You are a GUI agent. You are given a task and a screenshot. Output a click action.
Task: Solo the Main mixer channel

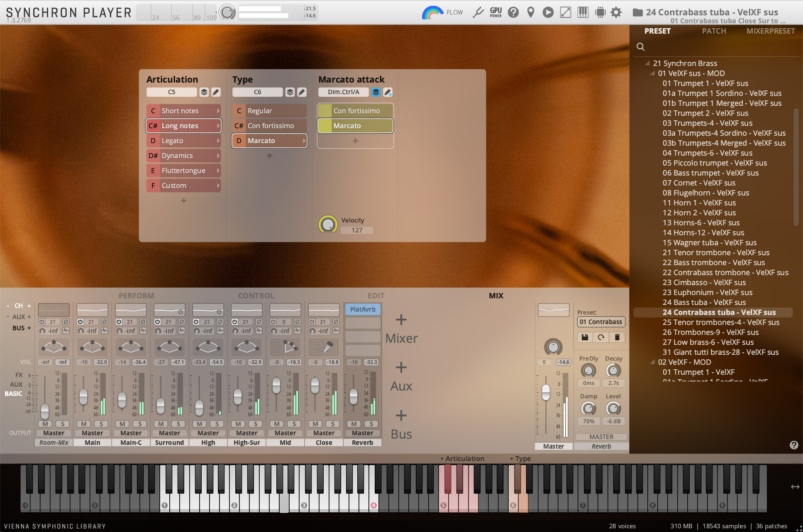tap(101, 424)
